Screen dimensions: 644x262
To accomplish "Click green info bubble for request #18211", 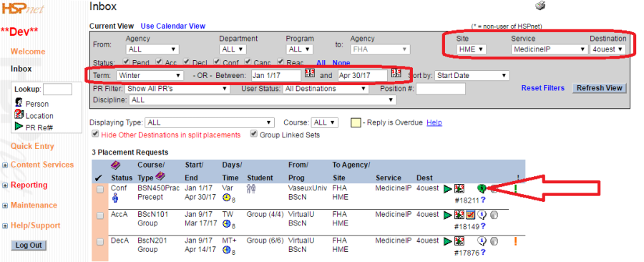I will [482, 188].
